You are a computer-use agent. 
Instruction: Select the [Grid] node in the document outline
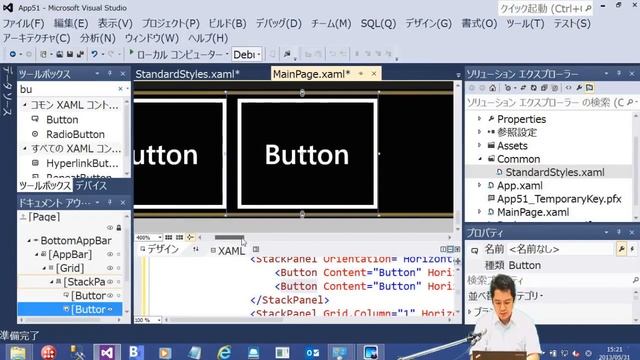70,268
